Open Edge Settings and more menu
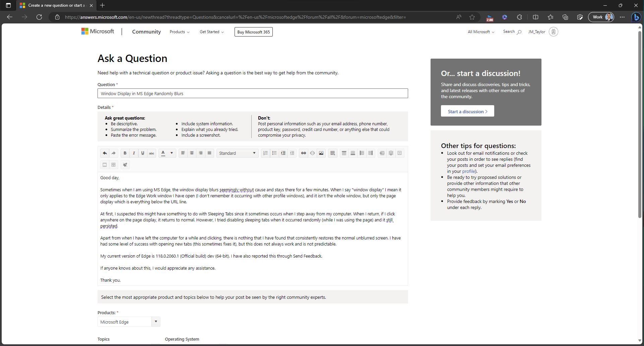Viewport: 644px width, 346px height. click(622, 17)
